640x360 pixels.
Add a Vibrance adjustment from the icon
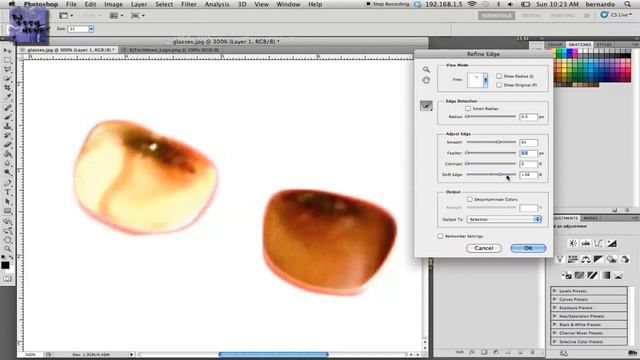(x=560, y=259)
